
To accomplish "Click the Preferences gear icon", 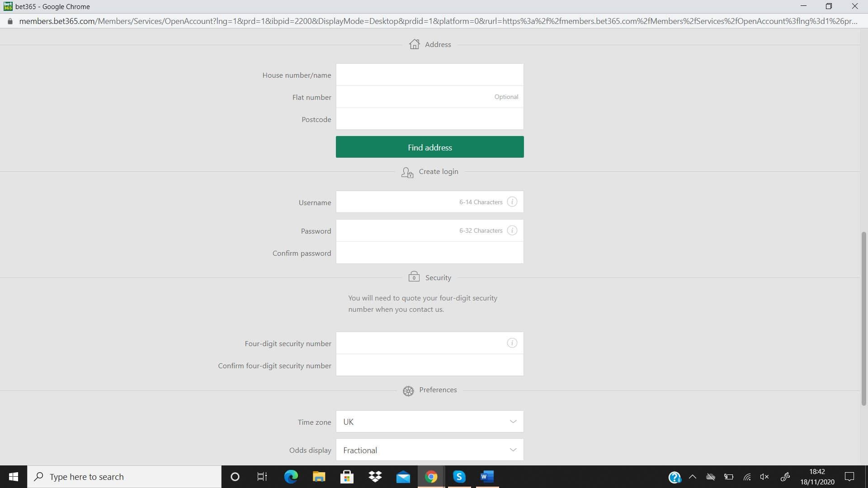I will [408, 391].
